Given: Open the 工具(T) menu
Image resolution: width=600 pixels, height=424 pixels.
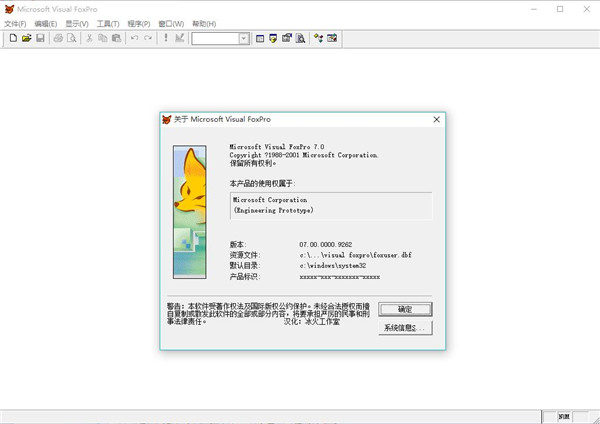Looking at the screenshot, I should coord(108,23).
